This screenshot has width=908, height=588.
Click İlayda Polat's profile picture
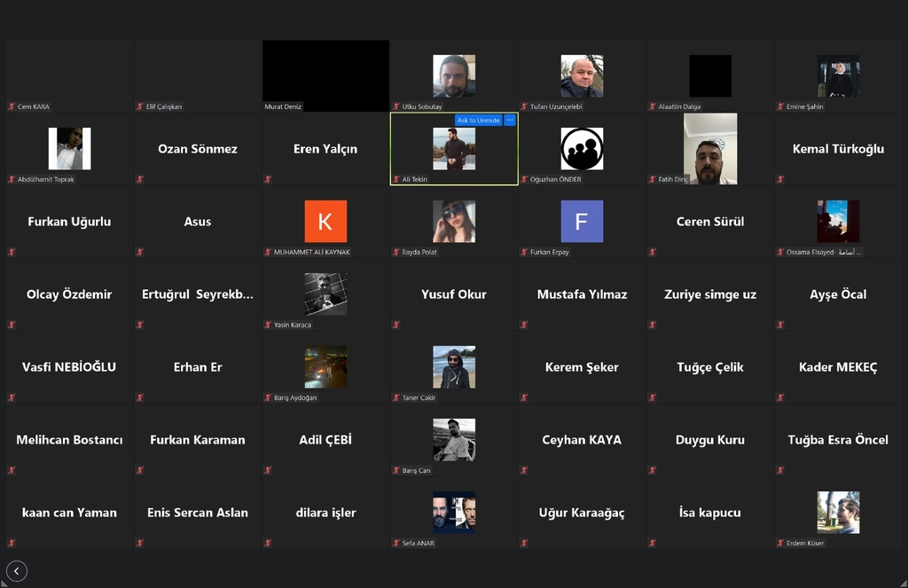[454, 222]
